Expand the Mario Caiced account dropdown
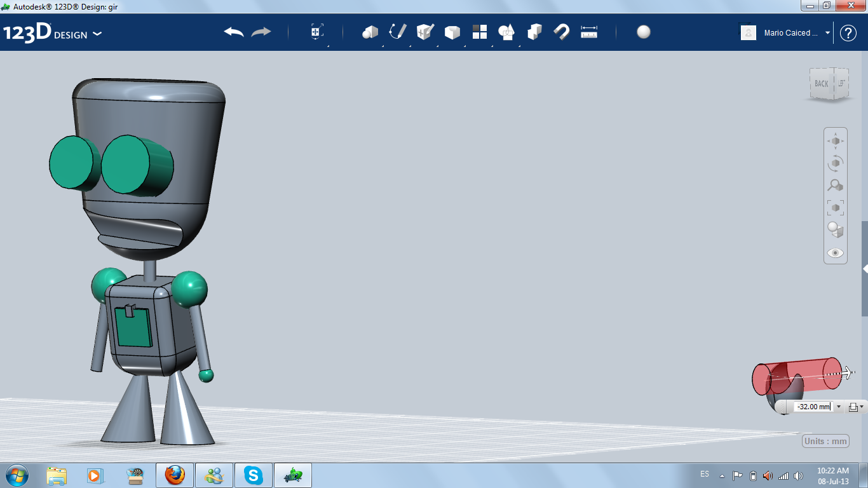The image size is (868, 488). (x=828, y=32)
